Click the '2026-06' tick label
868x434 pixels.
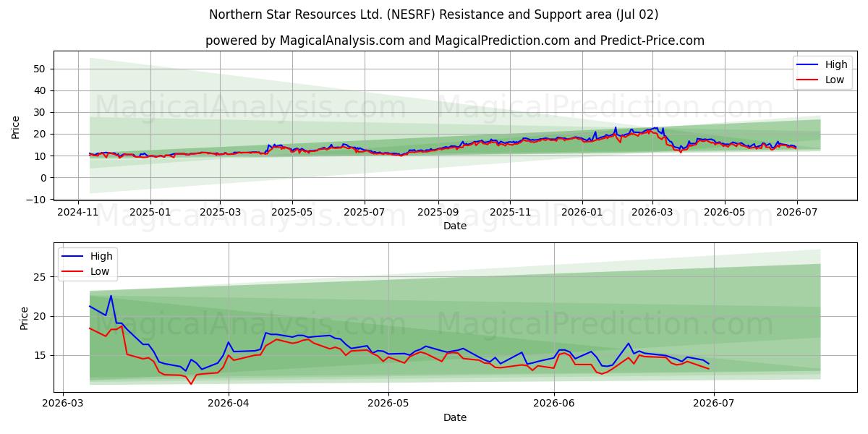click(x=554, y=404)
